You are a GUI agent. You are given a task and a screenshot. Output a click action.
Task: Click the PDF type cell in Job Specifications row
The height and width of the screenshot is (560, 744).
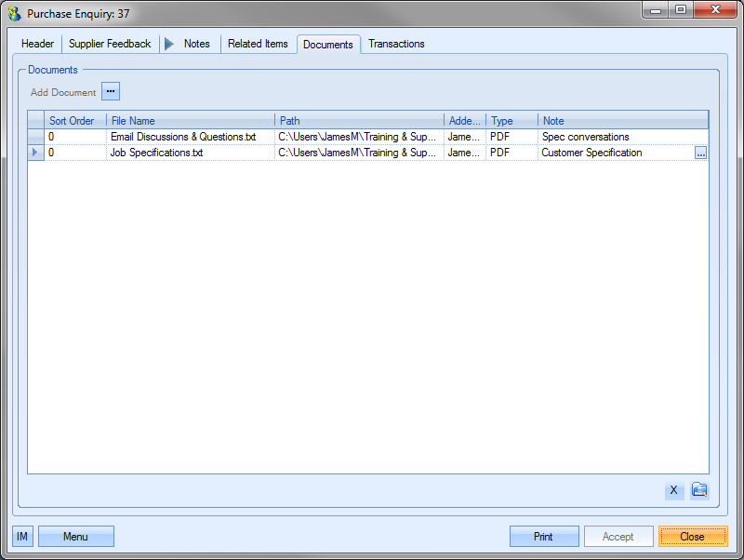pos(512,153)
